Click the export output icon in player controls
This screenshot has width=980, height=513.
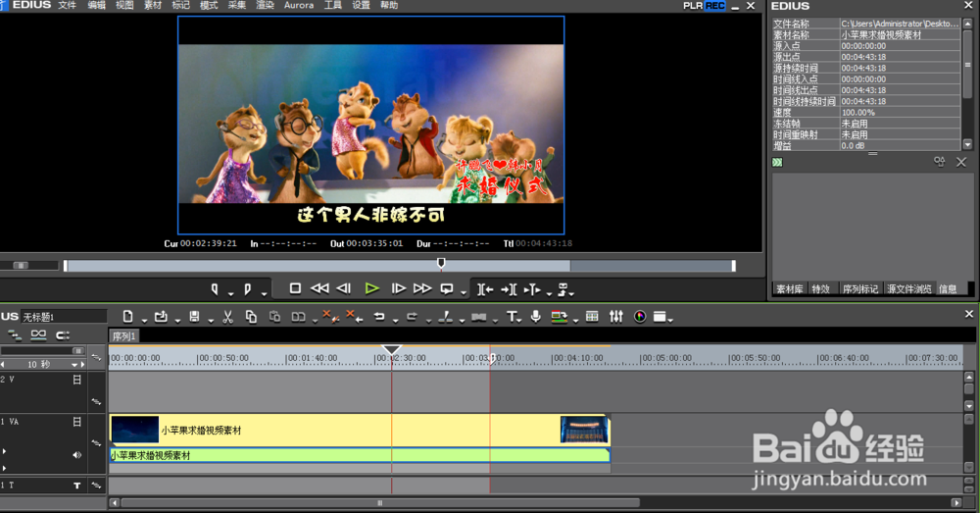coord(563,289)
